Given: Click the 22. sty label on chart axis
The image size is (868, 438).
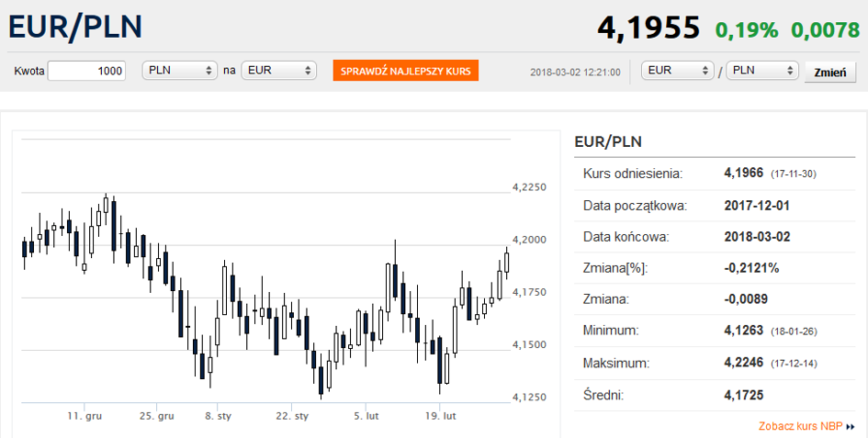Looking at the screenshot, I should point(292,416).
